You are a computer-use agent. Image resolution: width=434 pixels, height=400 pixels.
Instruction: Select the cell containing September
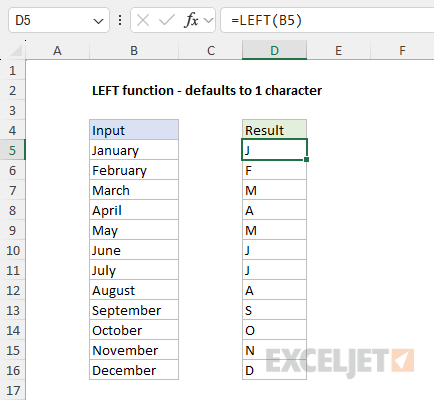click(134, 310)
